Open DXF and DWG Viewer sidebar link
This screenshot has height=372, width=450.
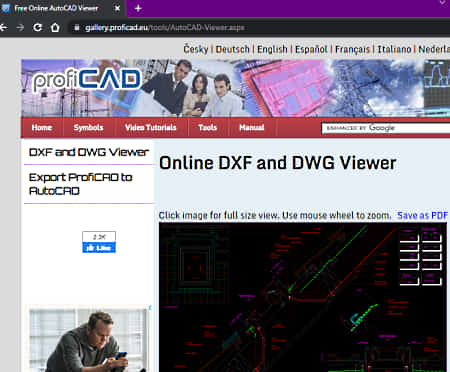[89, 152]
